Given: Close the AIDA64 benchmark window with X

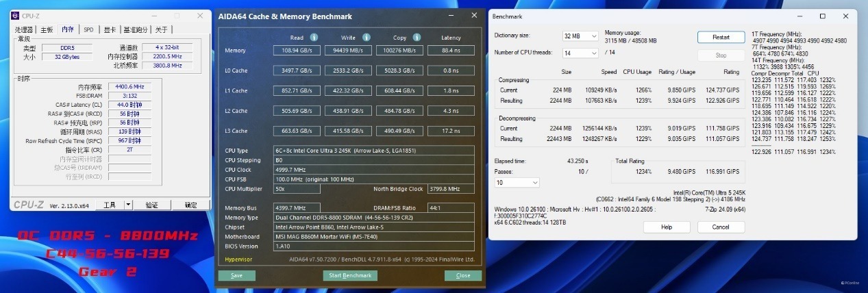Looking at the screenshot, I should pyautogui.click(x=473, y=15).
